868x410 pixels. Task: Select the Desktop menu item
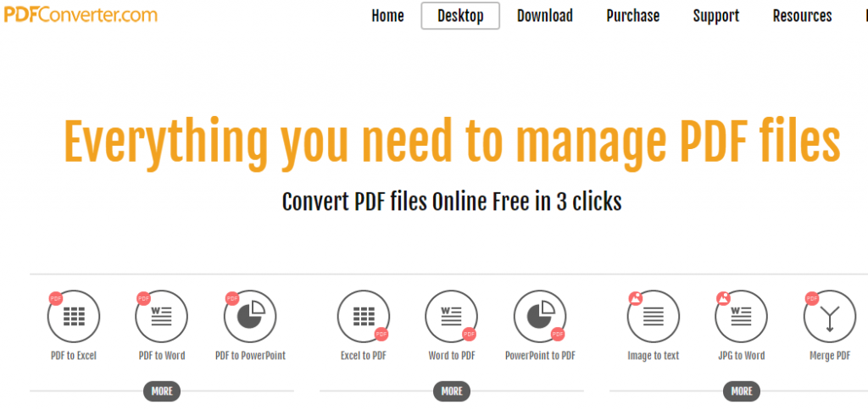pyautogui.click(x=460, y=15)
